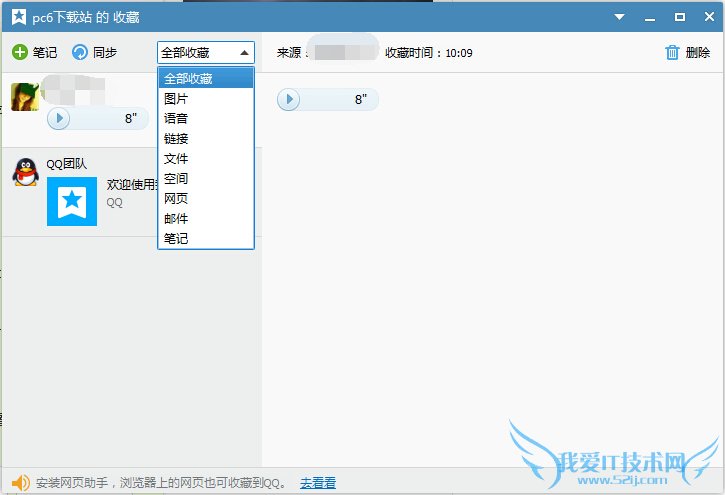
Task: Close the favorites window
Action: (x=709, y=17)
